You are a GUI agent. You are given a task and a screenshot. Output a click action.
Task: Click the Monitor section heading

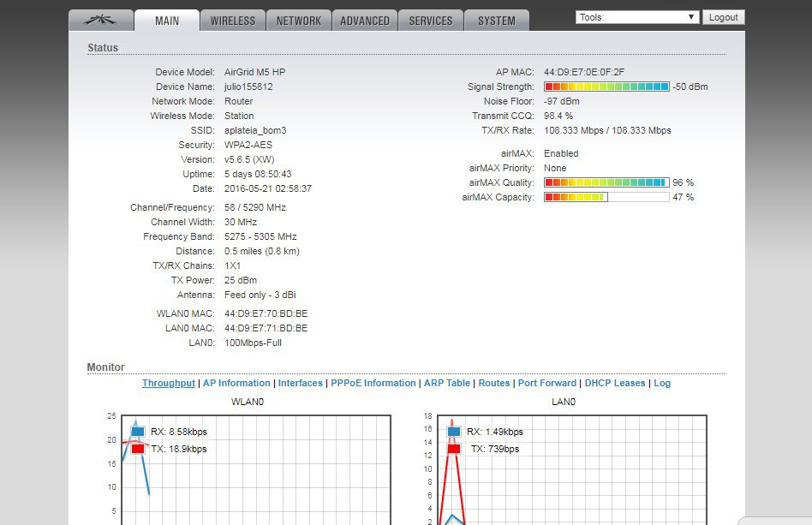click(105, 367)
